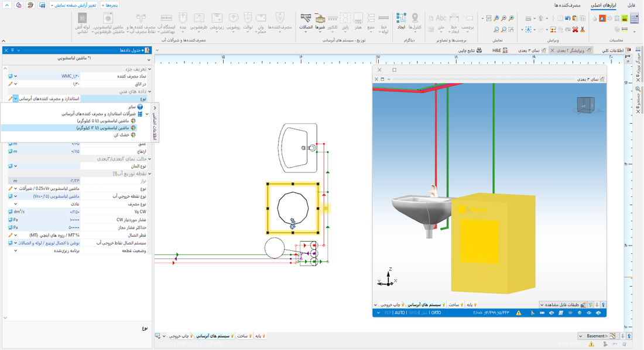Viewport: 644px width, 350px height.
Task: Click the blue undo arrow icon
Action: [568, 19]
